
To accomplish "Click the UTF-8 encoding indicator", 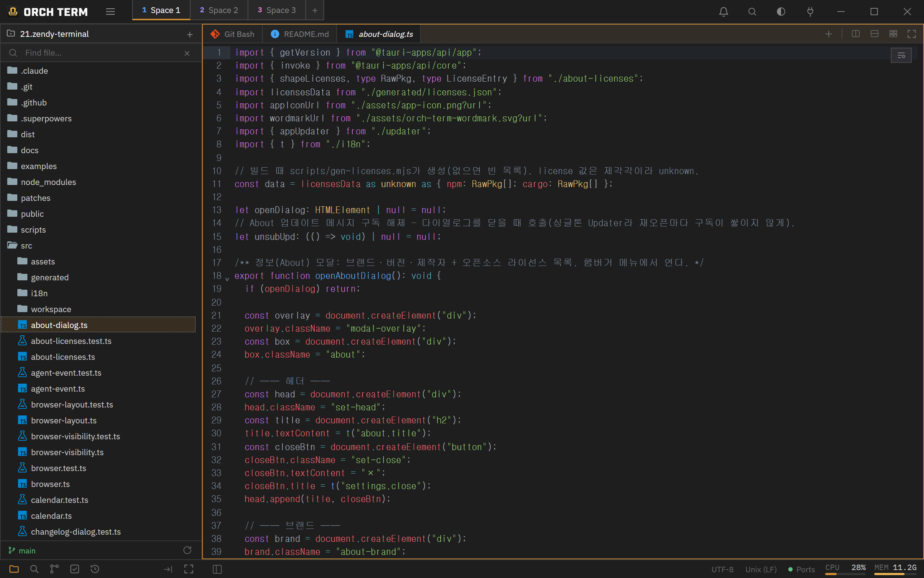I will coord(722,569).
